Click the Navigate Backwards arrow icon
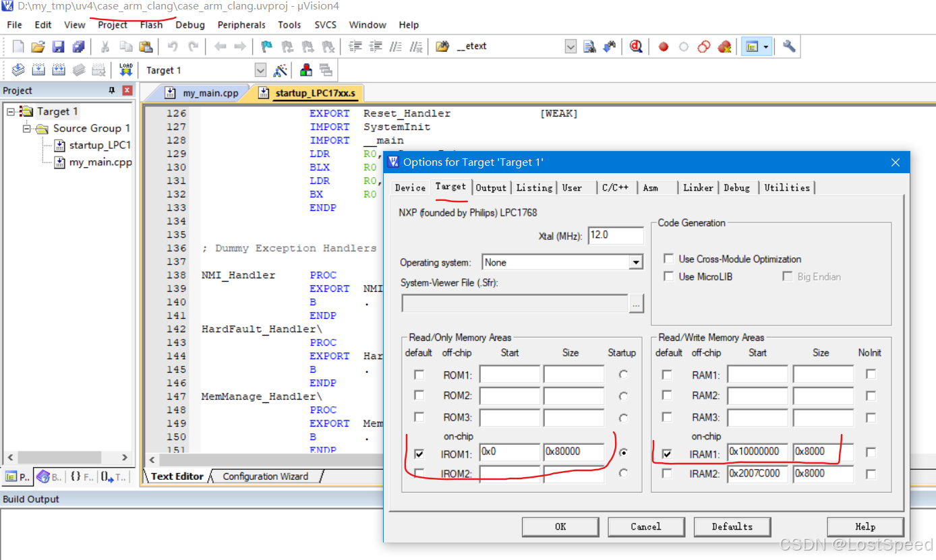The image size is (936, 560). [x=220, y=46]
